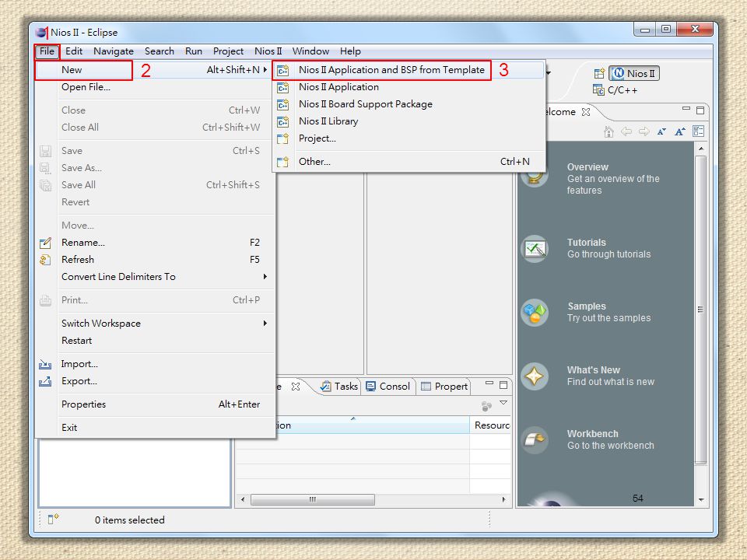Click Welcome navigate back arrow

pyautogui.click(x=626, y=131)
